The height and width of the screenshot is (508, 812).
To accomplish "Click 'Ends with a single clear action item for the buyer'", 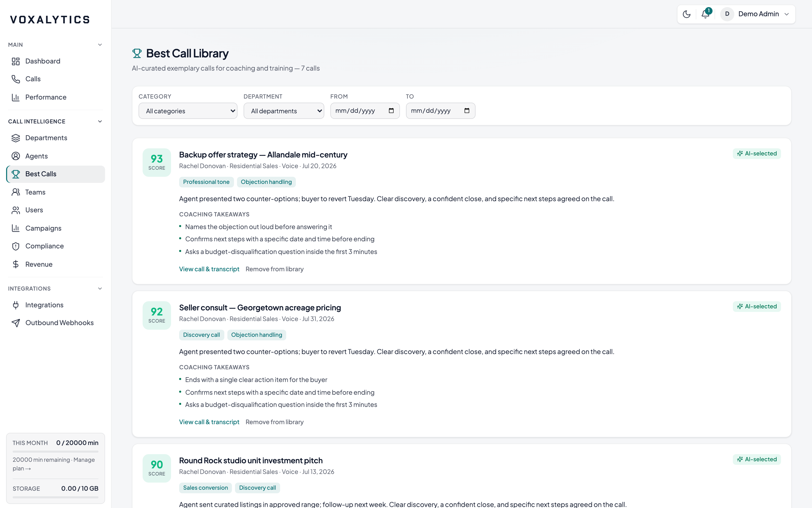I will point(256,380).
